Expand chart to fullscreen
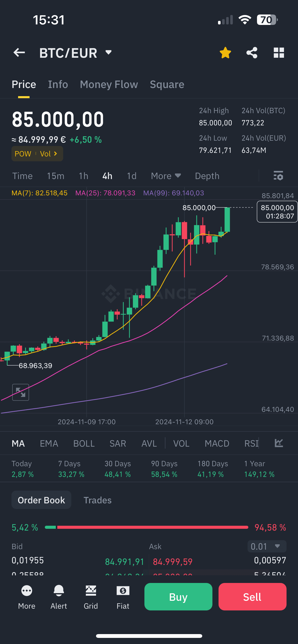The width and height of the screenshot is (298, 644). tap(21, 392)
